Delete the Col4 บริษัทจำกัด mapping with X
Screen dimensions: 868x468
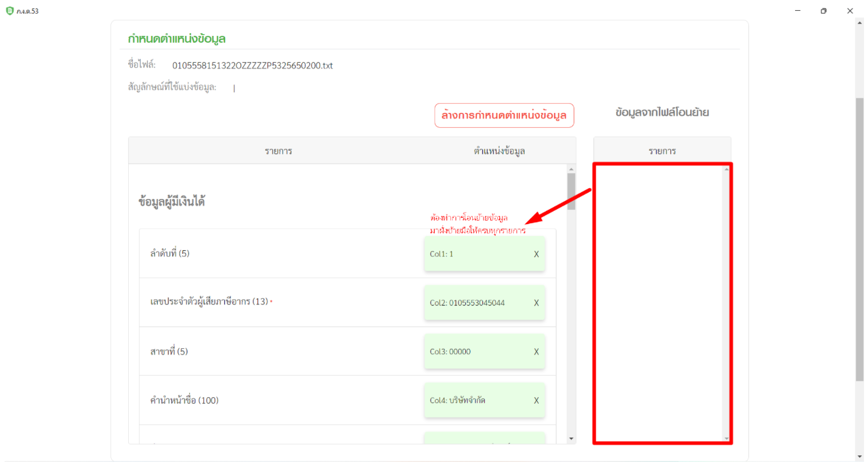(536, 401)
